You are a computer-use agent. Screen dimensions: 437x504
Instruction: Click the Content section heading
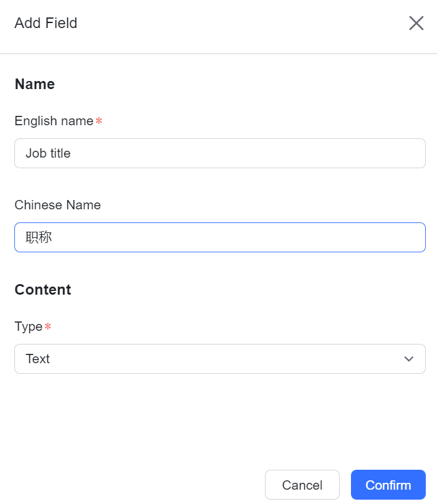42,290
